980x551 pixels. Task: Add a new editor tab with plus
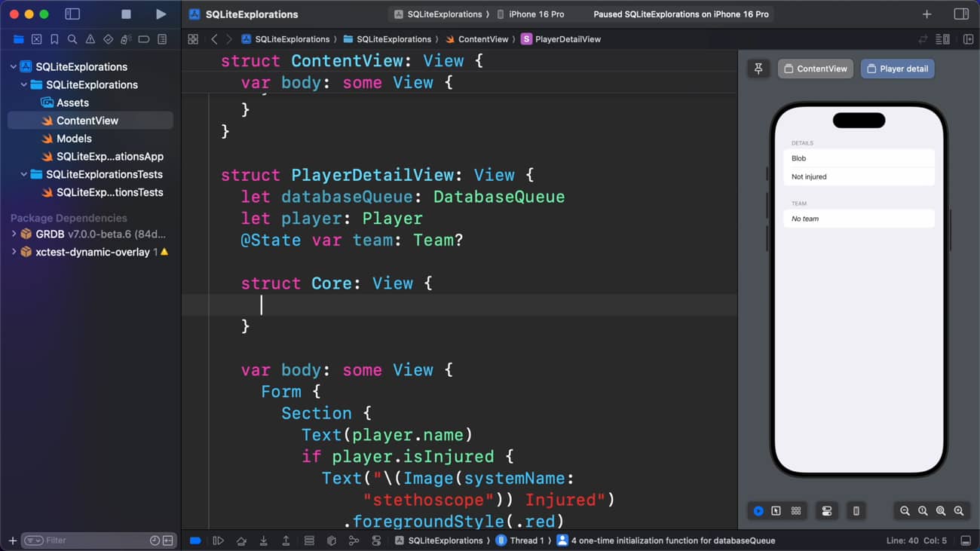pos(927,14)
